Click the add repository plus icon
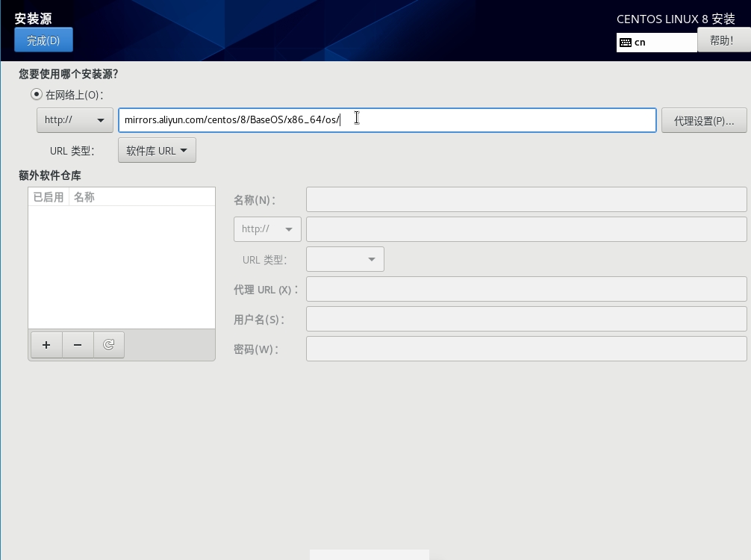 [46, 344]
